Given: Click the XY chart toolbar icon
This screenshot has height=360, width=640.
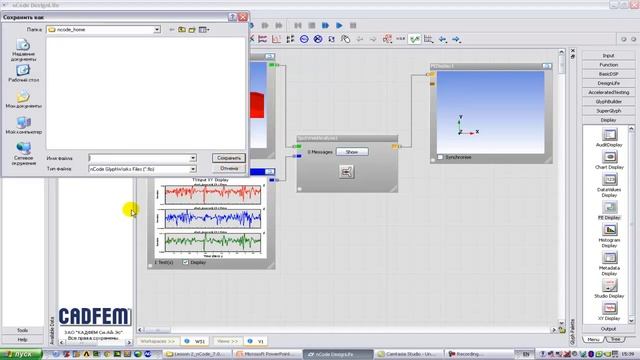Looking at the screenshot, I should (276, 39).
